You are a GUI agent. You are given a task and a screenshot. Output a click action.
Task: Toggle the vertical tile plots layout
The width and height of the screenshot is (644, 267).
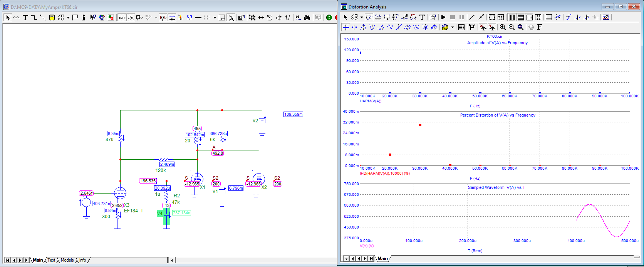pos(512,17)
